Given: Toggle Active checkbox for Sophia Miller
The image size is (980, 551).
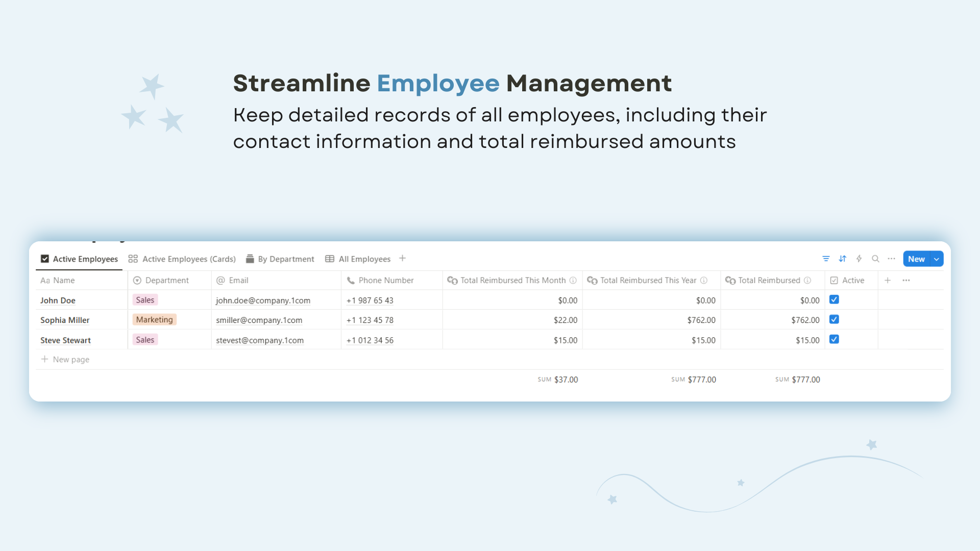Looking at the screenshot, I should (834, 319).
